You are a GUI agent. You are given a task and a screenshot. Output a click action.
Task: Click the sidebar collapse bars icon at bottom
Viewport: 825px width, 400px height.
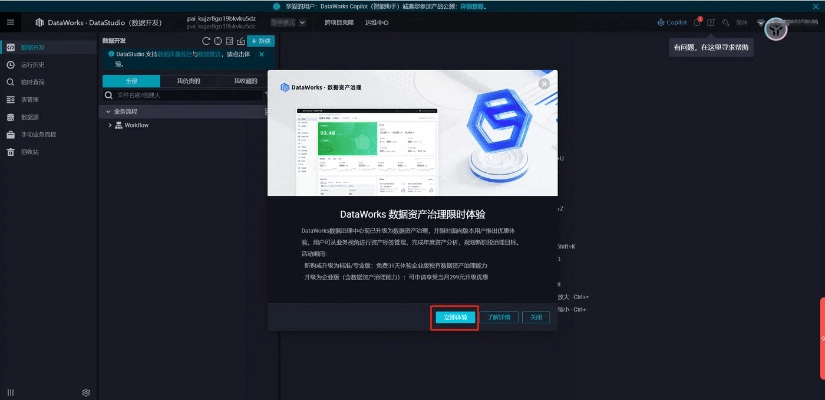point(11,393)
